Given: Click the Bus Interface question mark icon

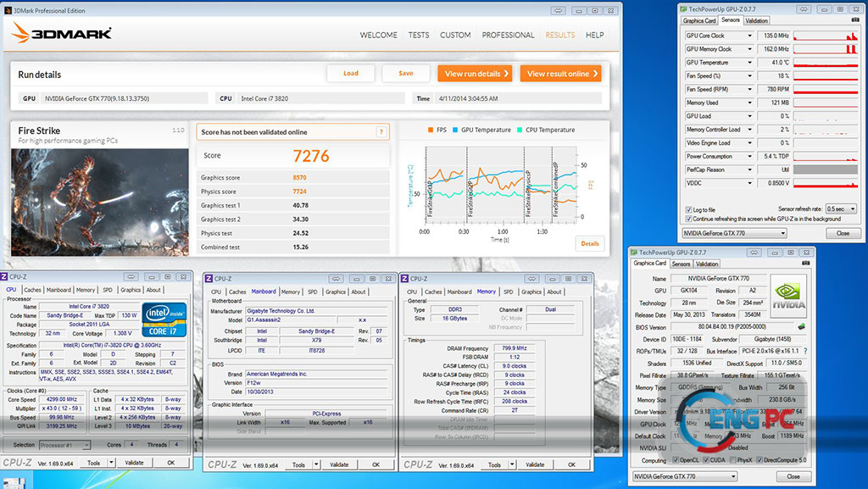Looking at the screenshot, I should (x=805, y=351).
